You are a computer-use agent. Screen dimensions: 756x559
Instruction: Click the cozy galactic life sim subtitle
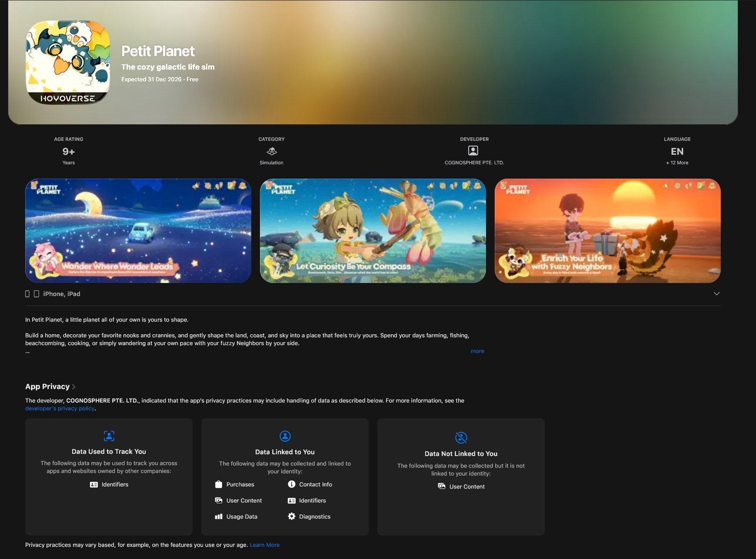pos(168,67)
